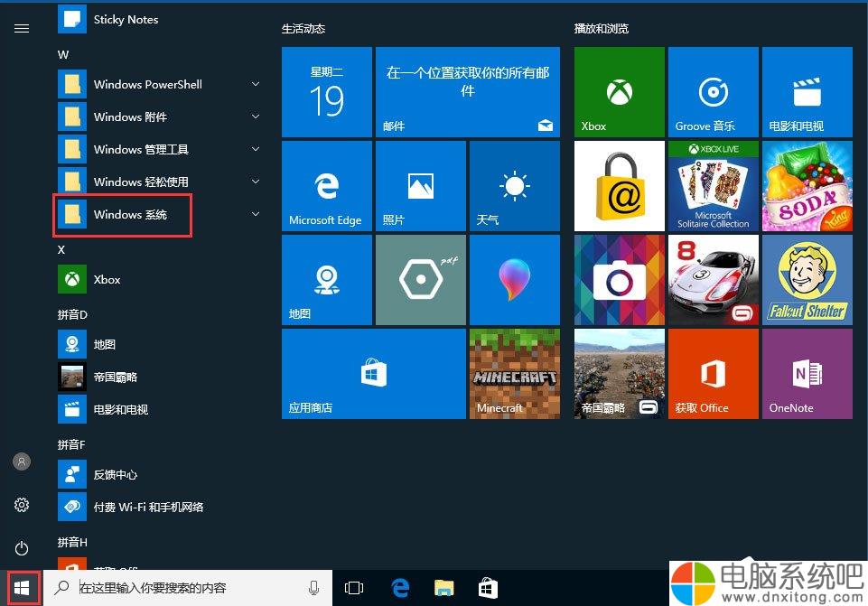
Task: Open 地图 in the app list
Action: pyautogui.click(x=161, y=344)
